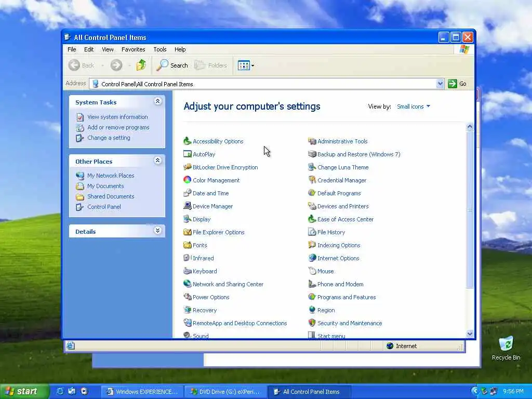Open Internet Options icon
This screenshot has height=399, width=532.
(x=312, y=258)
